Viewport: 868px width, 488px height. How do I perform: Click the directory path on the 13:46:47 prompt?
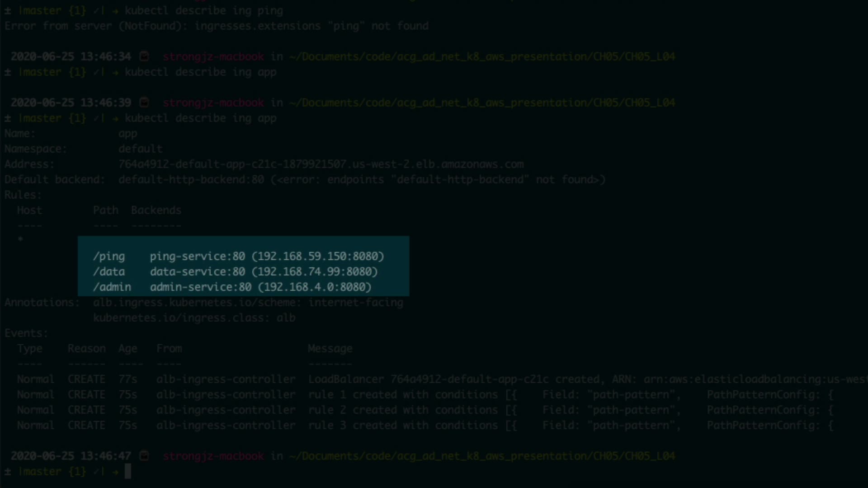(x=482, y=456)
